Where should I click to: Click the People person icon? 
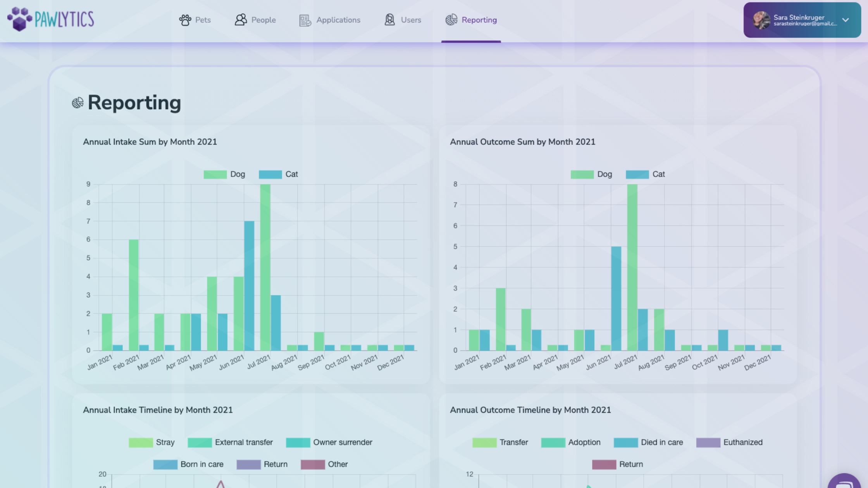point(241,20)
